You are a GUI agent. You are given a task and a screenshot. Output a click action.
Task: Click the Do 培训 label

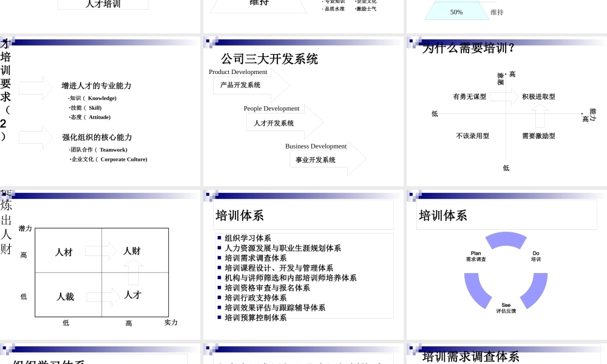(x=536, y=257)
